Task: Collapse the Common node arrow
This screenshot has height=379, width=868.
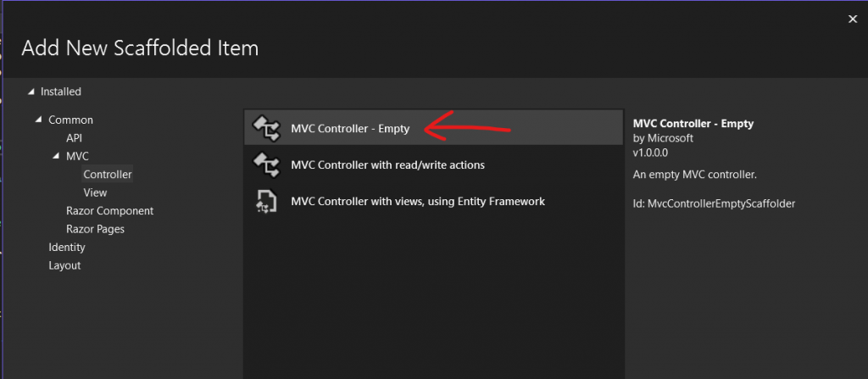Action: [x=39, y=120]
